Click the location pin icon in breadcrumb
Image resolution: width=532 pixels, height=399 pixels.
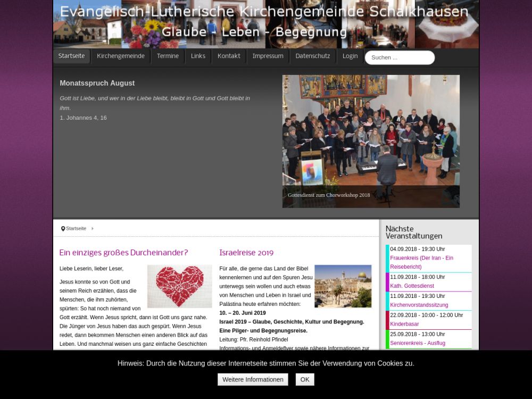(63, 229)
